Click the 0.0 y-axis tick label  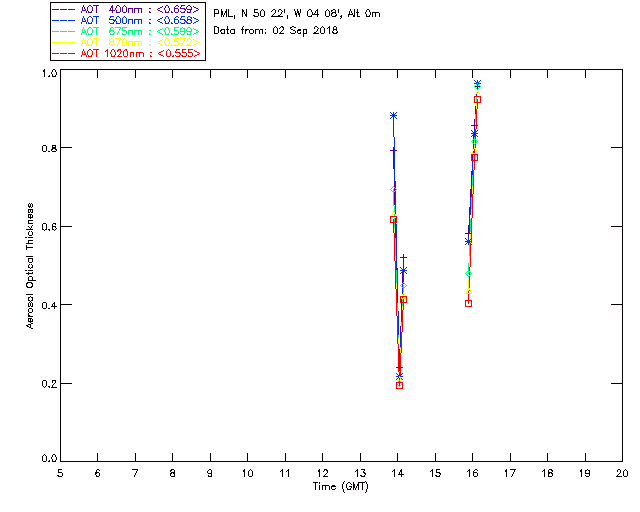coord(49,459)
